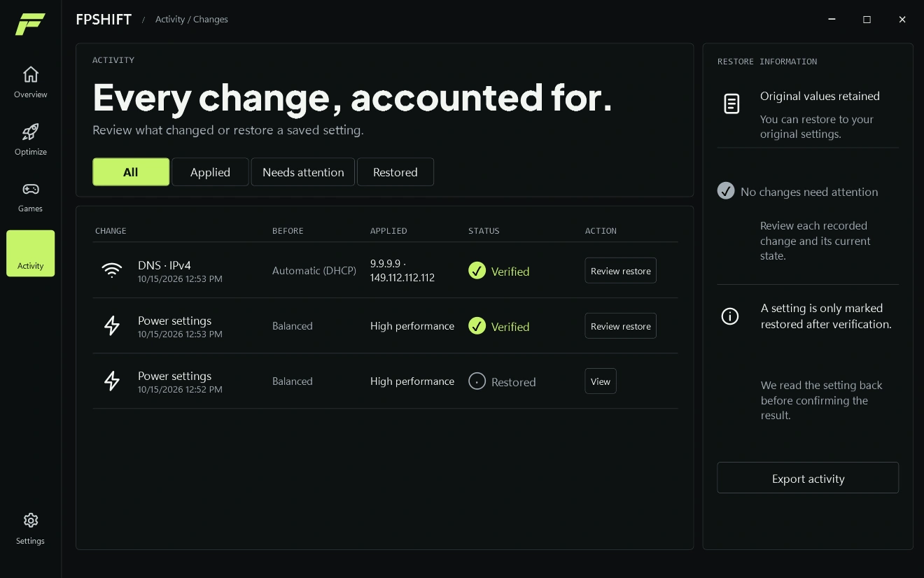Image resolution: width=924 pixels, height=578 pixels.
Task: Click the lightning icon for the 12:52 PM Power settings
Action: click(x=112, y=381)
